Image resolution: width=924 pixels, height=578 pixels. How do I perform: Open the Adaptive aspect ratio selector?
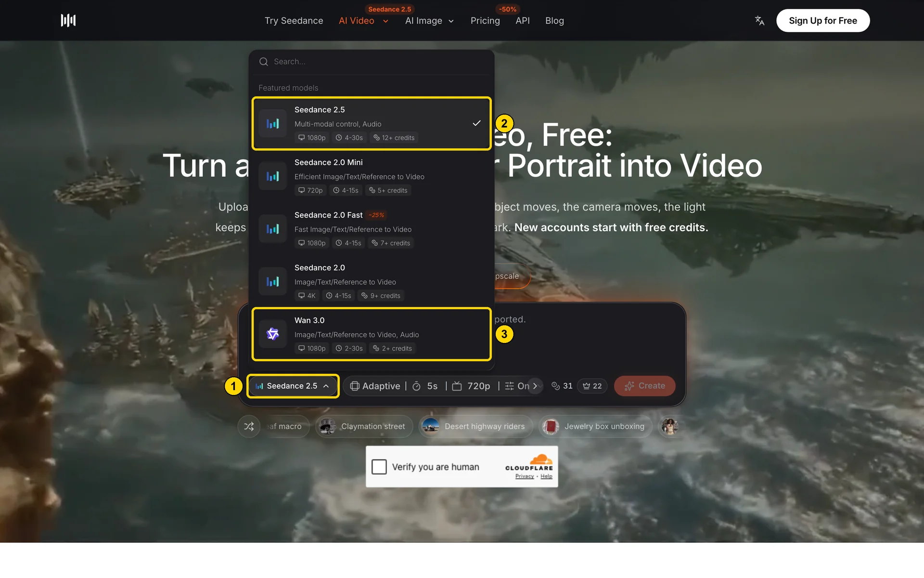click(x=375, y=386)
